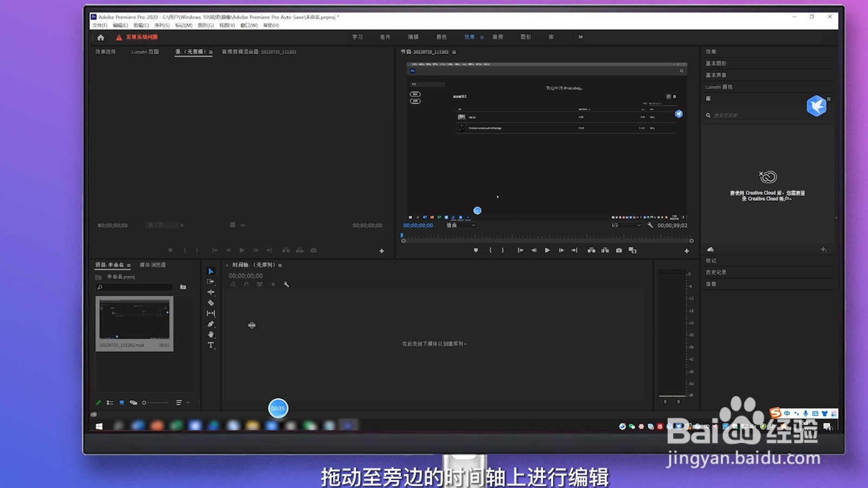Switch project panel to Icon view
Screen dimensions: 868x488
tap(122, 402)
